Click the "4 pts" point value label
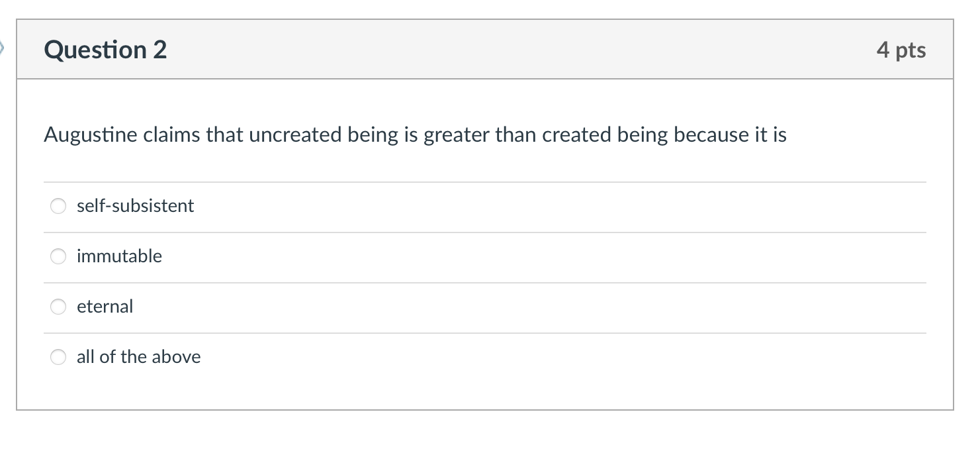 (902, 49)
